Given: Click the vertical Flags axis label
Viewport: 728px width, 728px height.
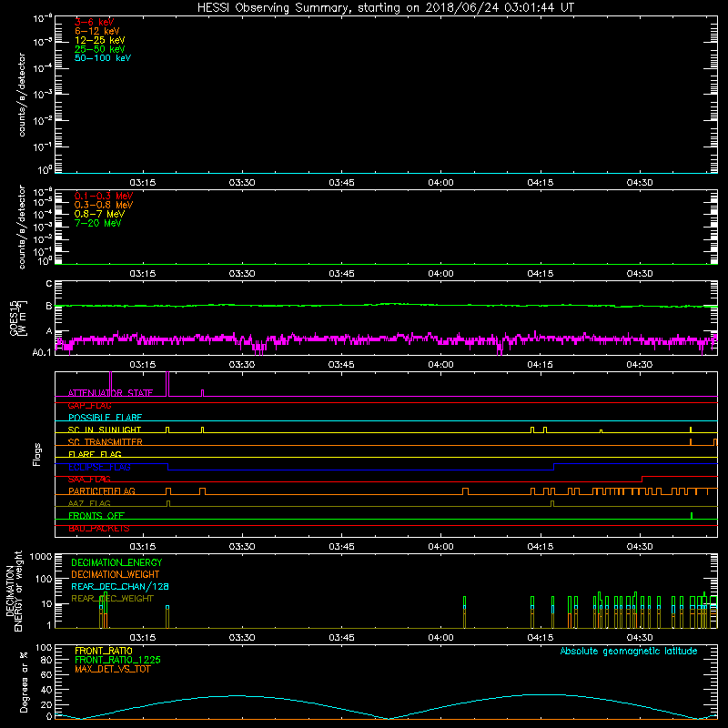Looking at the screenshot, I should pyautogui.click(x=37, y=454).
